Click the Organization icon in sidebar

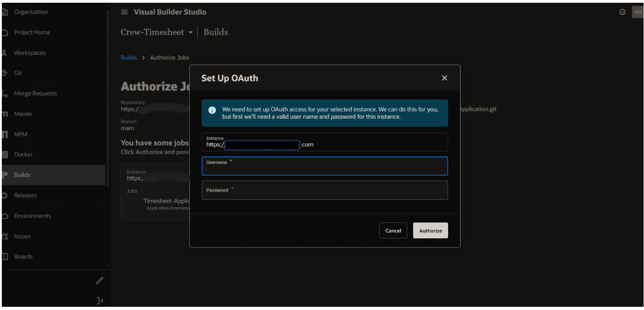tap(5, 12)
